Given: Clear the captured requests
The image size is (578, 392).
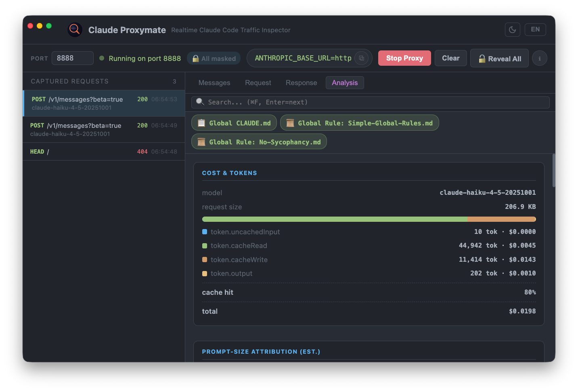Looking at the screenshot, I should (x=451, y=58).
